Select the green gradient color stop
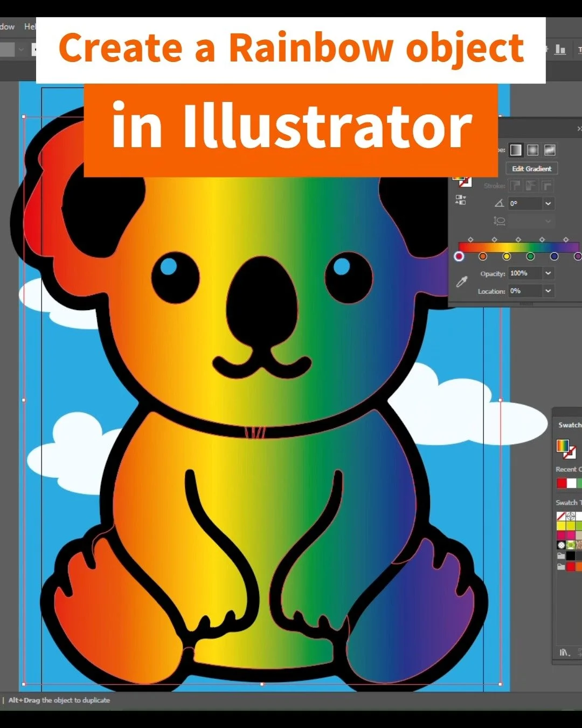 [x=530, y=256]
